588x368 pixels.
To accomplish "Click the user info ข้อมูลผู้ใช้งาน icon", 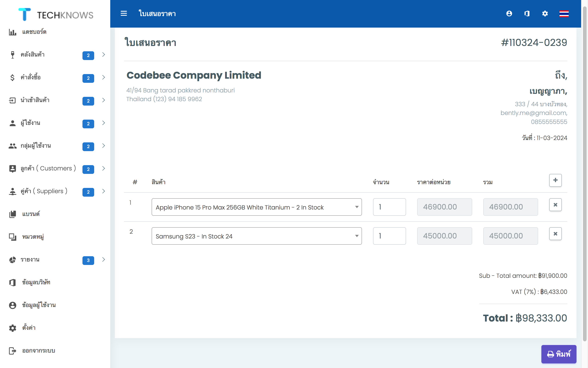I will (12, 305).
